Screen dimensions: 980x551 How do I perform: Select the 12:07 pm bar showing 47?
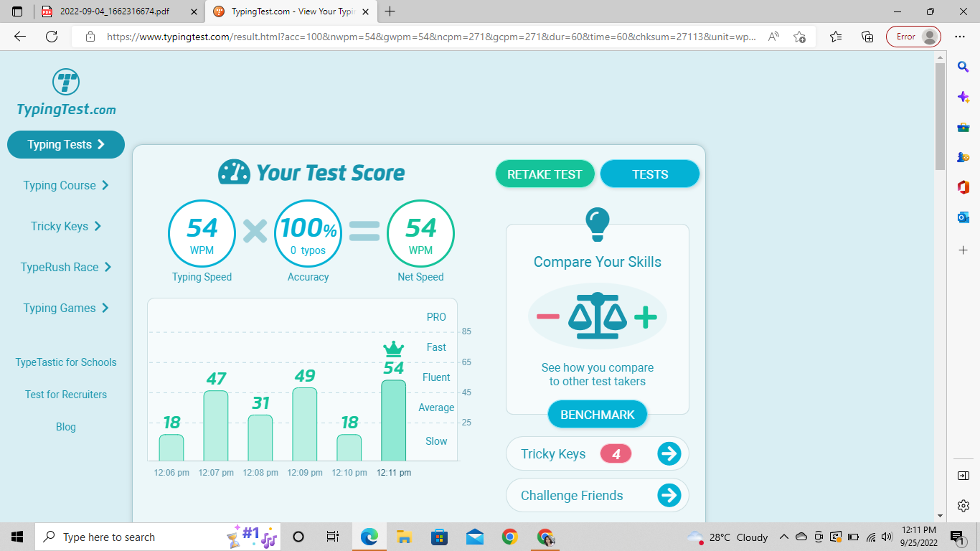pos(216,425)
